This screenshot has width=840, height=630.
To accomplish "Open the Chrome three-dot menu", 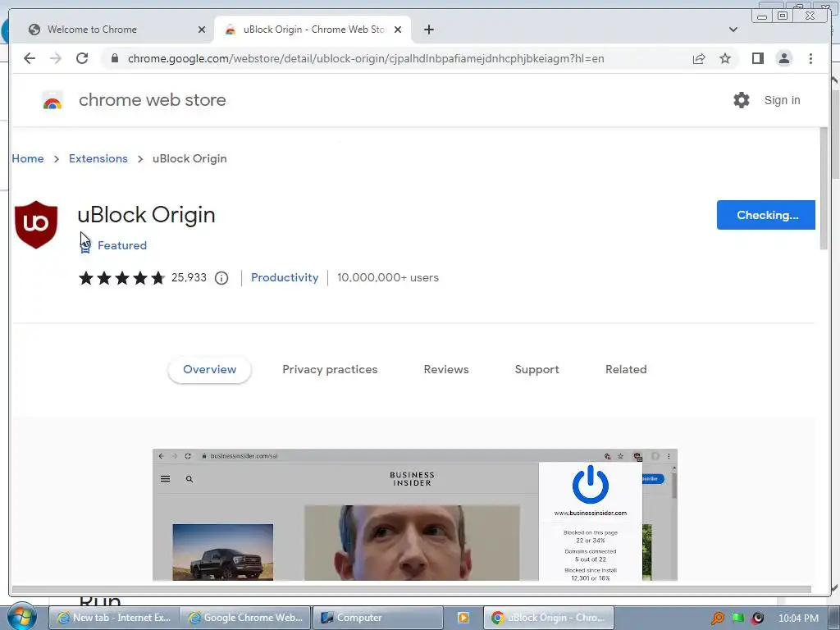I will tap(810, 58).
